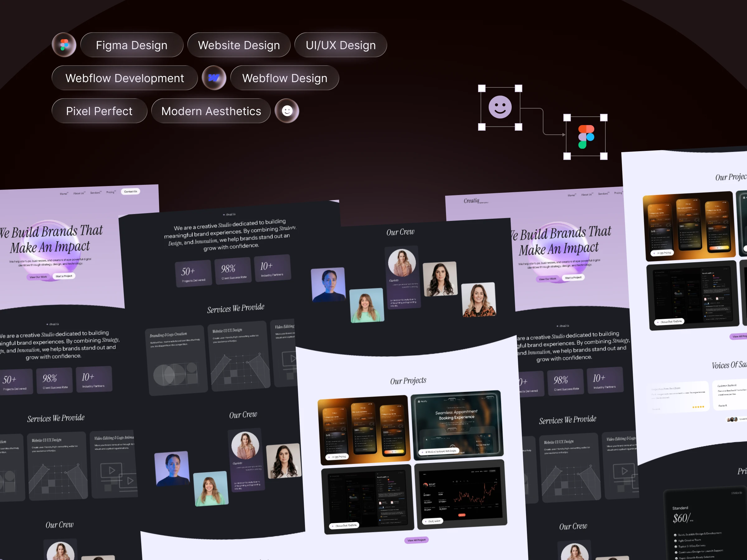Click the Start a Project button on left hero
Image resolution: width=747 pixels, height=560 pixels.
click(x=64, y=276)
